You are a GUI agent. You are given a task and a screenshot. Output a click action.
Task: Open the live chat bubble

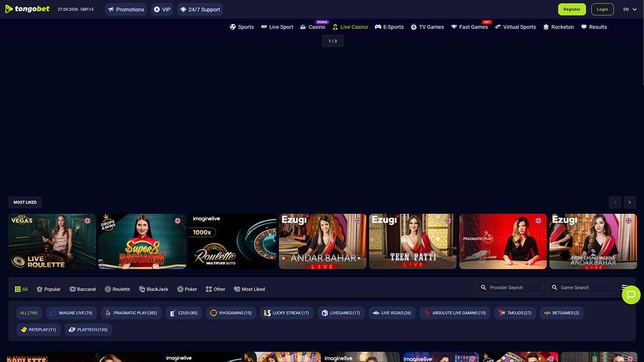click(631, 295)
